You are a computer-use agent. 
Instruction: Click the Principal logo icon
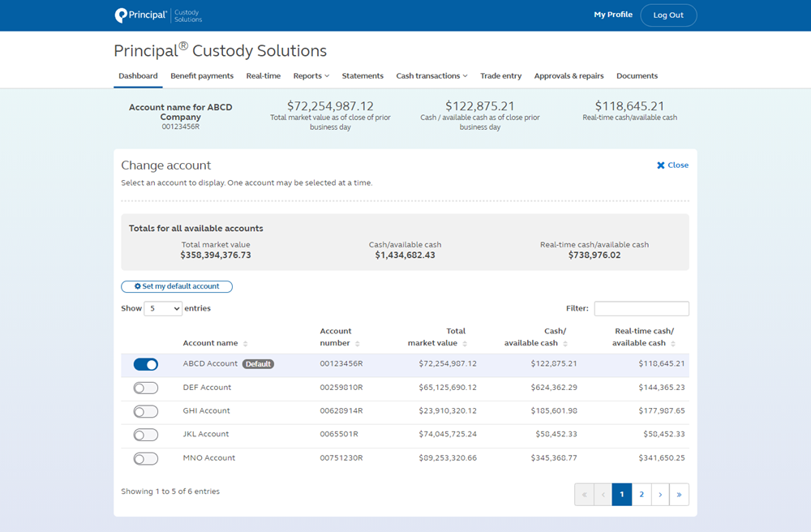pos(118,15)
